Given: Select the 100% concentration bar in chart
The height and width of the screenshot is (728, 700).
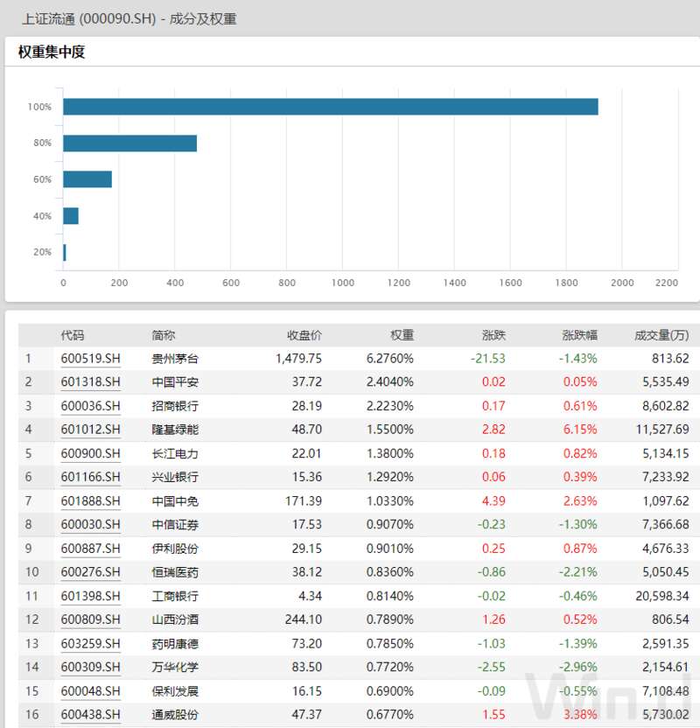Looking at the screenshot, I should coord(331,107).
